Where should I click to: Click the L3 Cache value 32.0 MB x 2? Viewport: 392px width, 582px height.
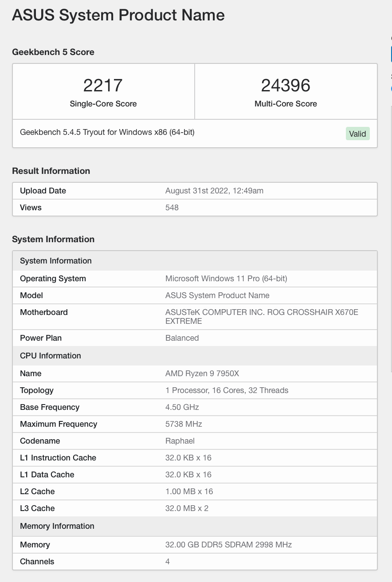pos(187,508)
